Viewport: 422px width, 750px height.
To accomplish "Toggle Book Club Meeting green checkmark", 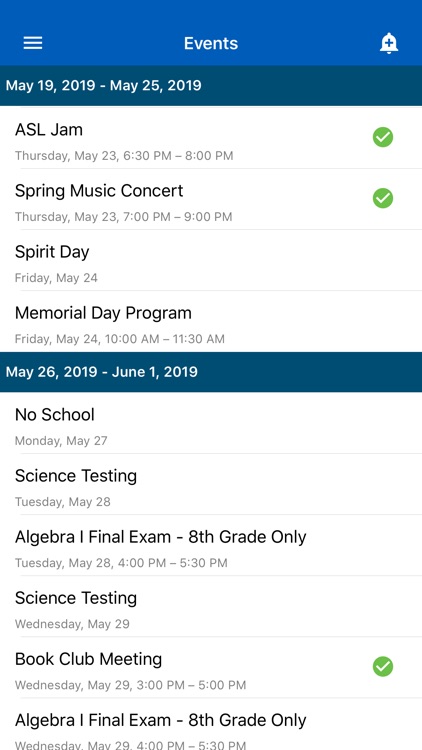I will coord(383,666).
